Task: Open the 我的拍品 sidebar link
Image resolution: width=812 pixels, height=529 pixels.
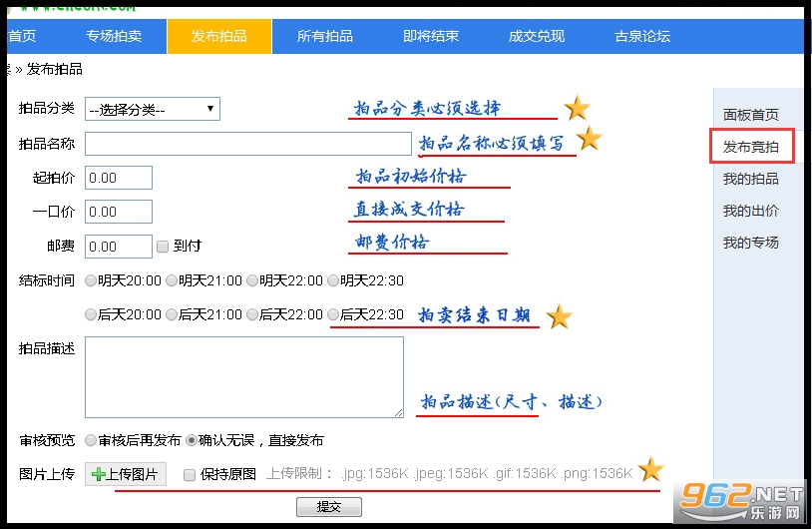Action: (x=750, y=179)
